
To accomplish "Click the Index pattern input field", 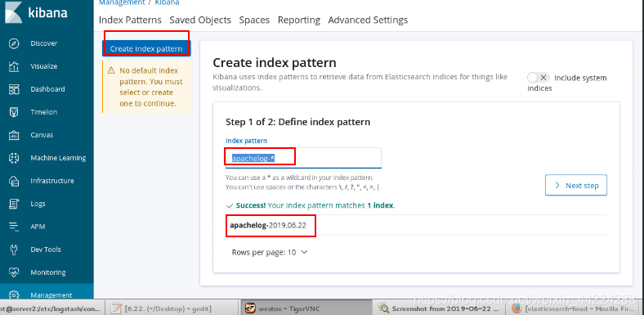I will (x=303, y=158).
